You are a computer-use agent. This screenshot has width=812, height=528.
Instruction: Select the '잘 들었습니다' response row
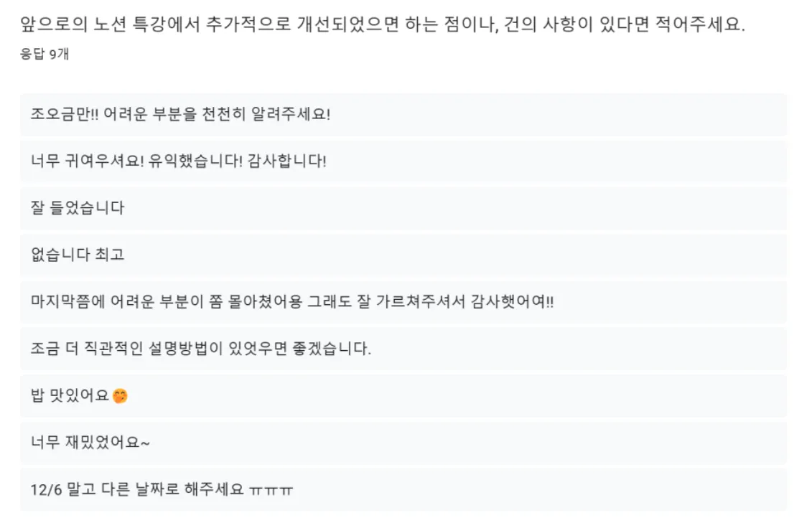tap(403, 208)
